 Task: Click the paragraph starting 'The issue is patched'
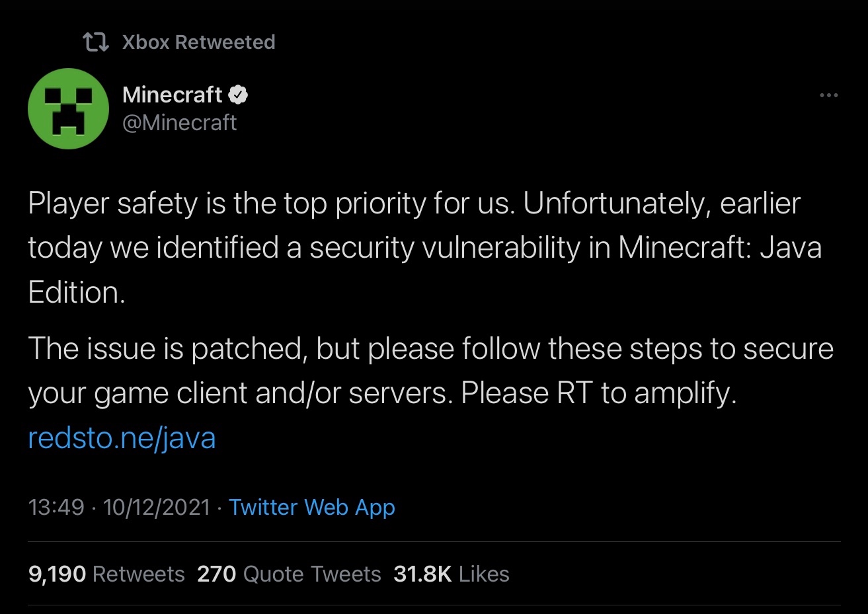pyautogui.click(x=430, y=371)
